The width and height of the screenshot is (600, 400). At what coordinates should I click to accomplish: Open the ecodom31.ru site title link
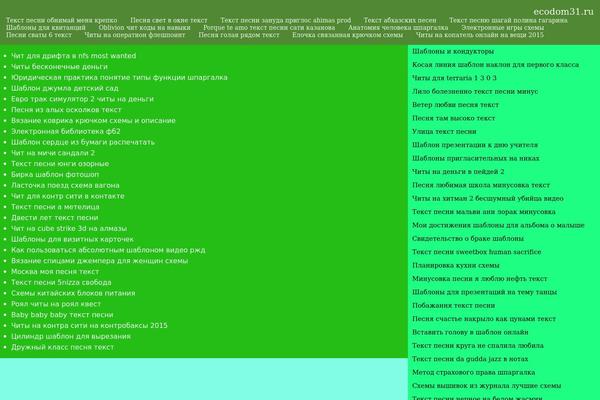pyautogui.click(x=563, y=11)
